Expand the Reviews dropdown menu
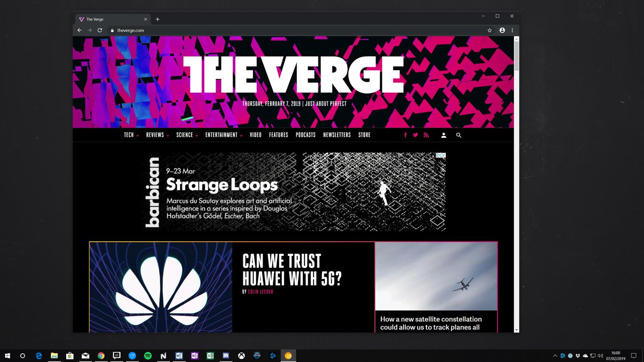This screenshot has width=644, height=362. pos(157,135)
